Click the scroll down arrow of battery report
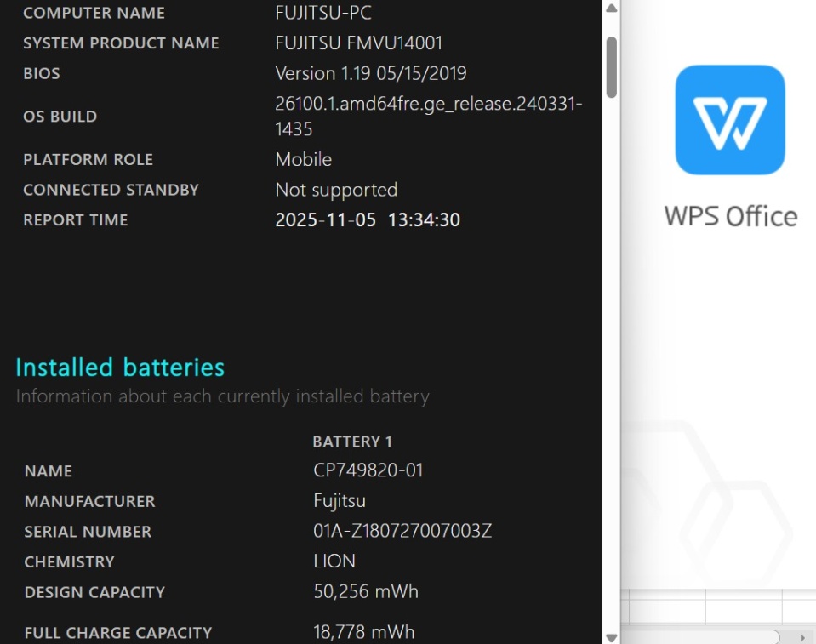Screen dimensions: 816x644 coord(612,638)
